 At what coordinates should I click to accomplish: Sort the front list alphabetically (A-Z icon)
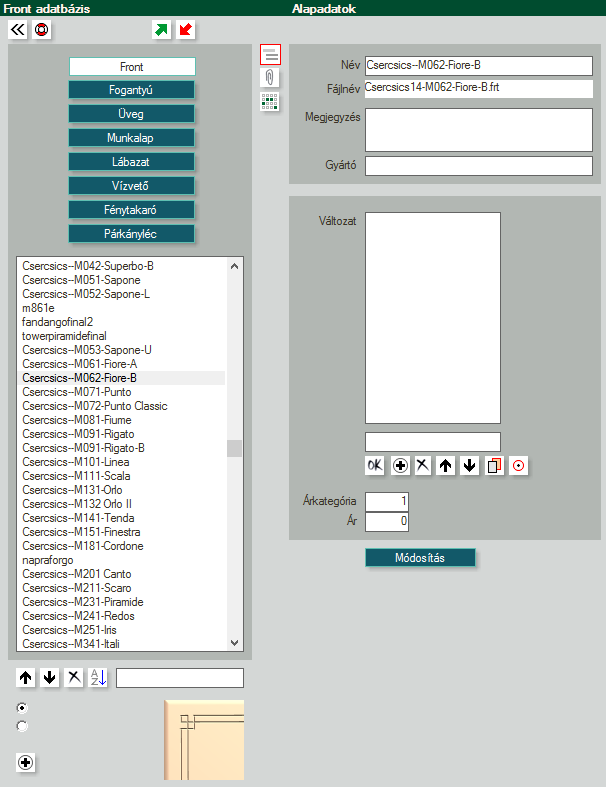(x=98, y=678)
